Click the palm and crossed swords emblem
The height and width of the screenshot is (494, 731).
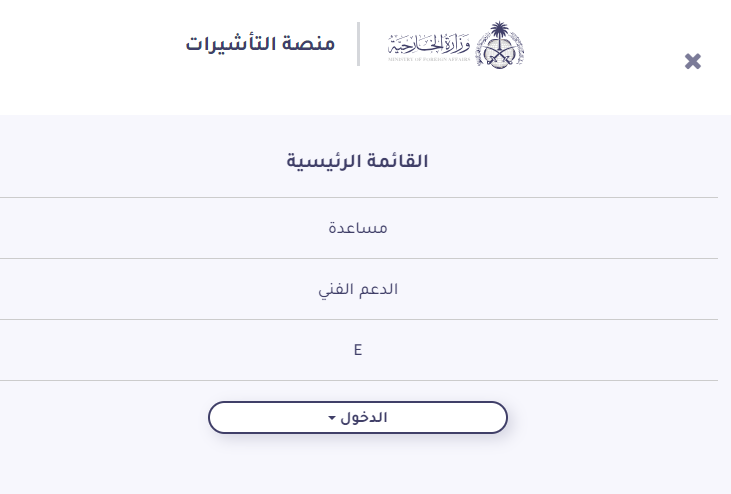pos(499,45)
